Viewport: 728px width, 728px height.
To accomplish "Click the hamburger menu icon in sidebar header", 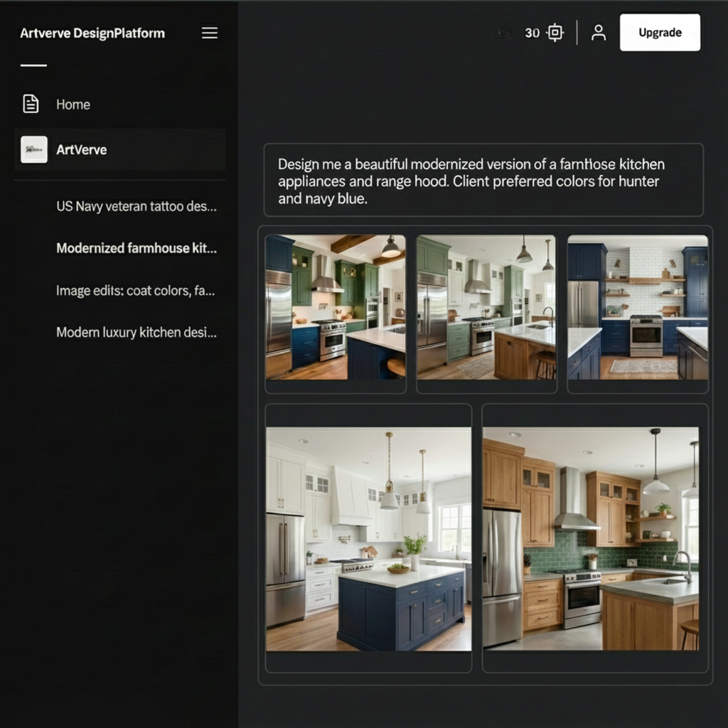I will click(210, 33).
